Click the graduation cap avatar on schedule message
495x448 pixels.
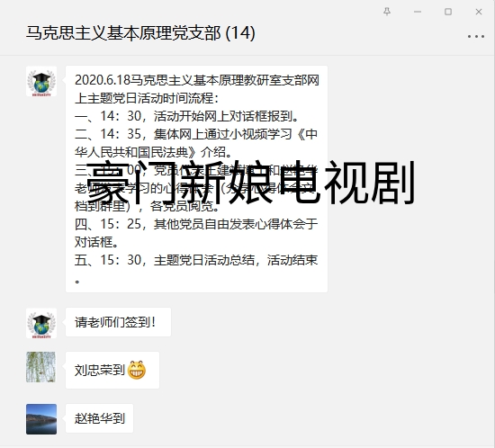coord(41,81)
